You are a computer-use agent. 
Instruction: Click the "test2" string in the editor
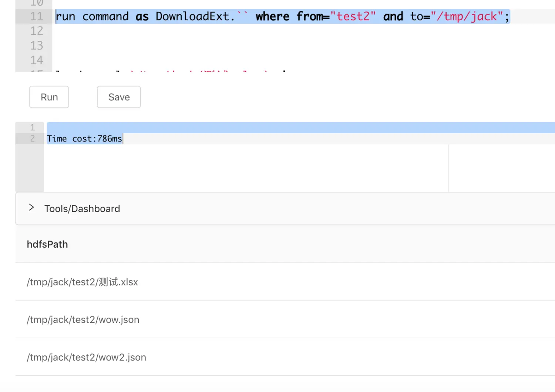coord(353,16)
